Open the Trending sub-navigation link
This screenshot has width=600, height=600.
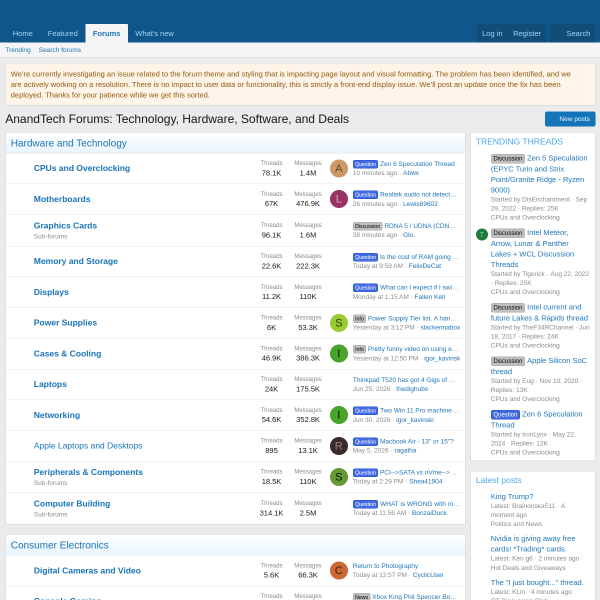18,50
